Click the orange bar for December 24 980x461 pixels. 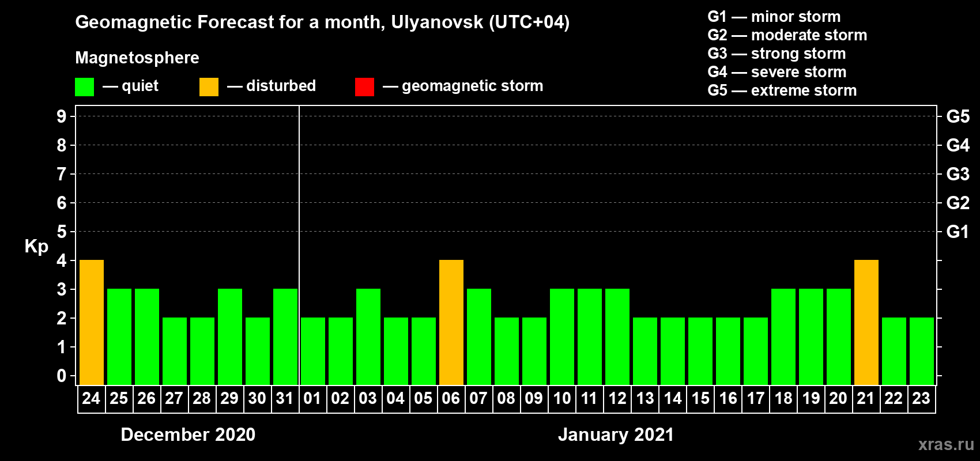pos(92,322)
